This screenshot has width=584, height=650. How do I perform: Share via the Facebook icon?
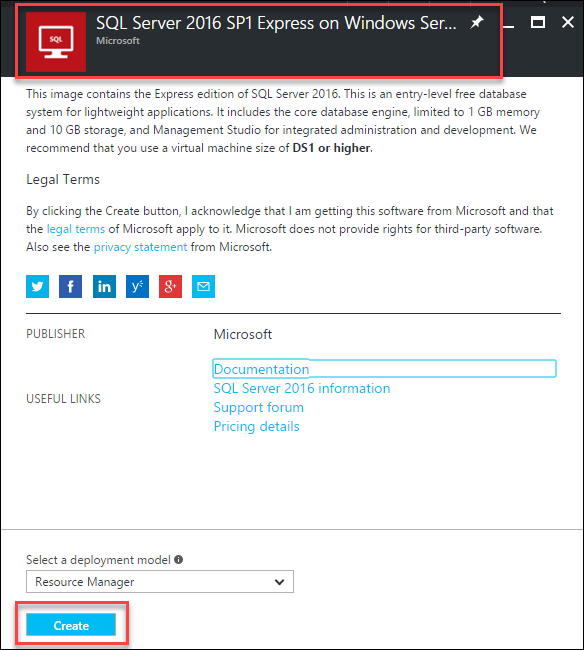click(70, 286)
